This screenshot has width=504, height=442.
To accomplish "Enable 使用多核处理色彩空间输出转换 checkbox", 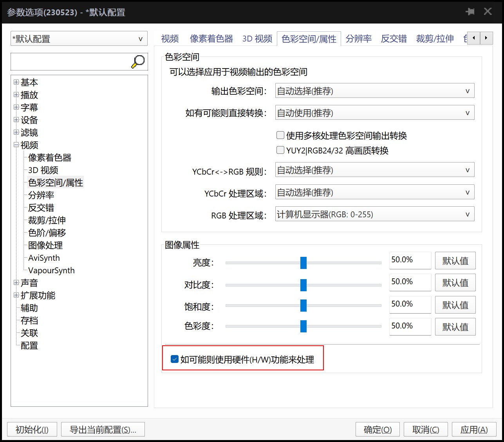I will pos(280,135).
